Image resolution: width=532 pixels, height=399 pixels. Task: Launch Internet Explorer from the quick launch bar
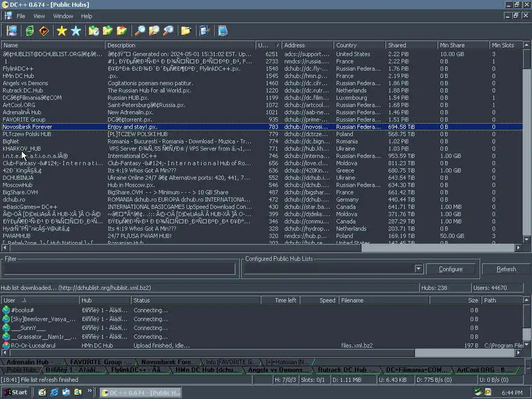[x=54, y=392]
